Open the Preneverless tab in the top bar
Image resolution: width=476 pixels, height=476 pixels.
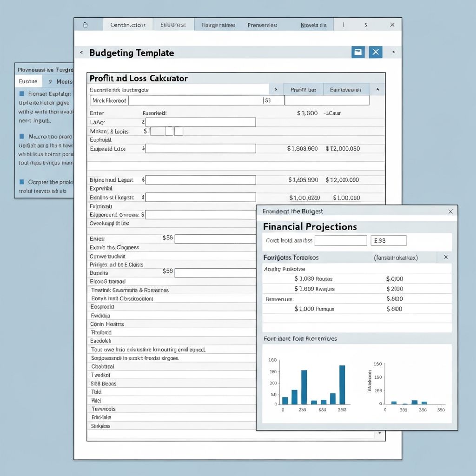(x=262, y=25)
